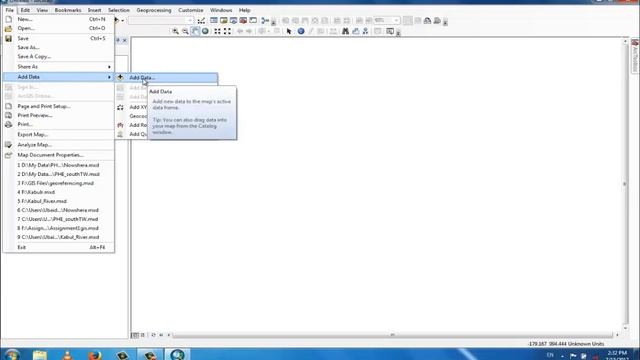Open the Selection menu
Viewport: 640px width, 360px height.
point(119,10)
